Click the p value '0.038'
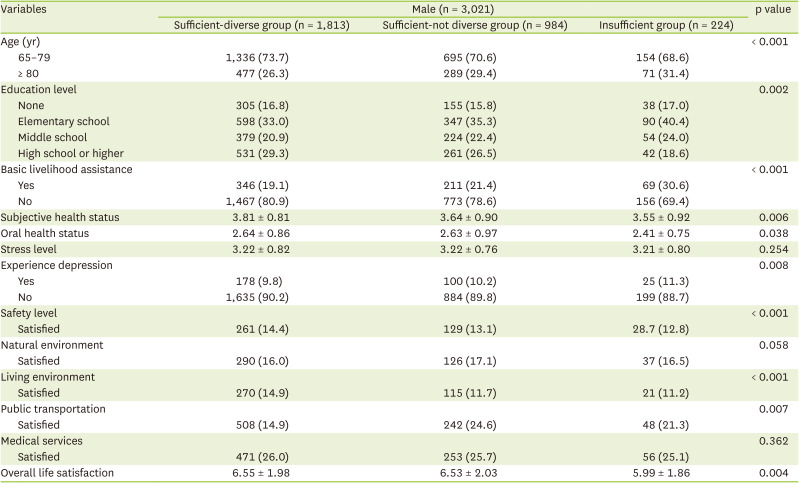The image size is (799, 483). (x=774, y=233)
